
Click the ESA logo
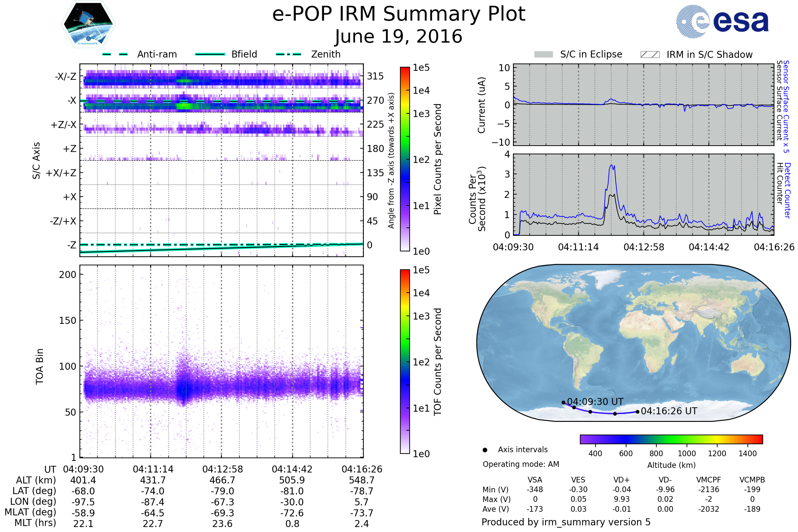click(x=722, y=22)
